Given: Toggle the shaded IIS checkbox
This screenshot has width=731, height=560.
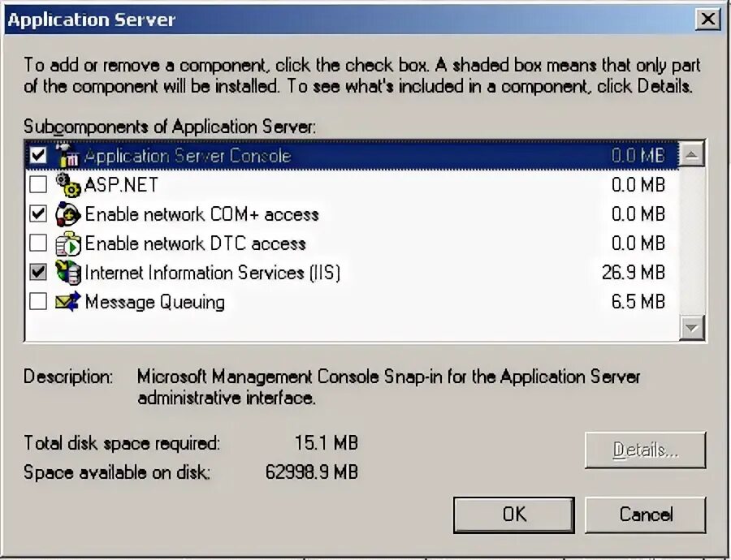Looking at the screenshot, I should [38, 272].
